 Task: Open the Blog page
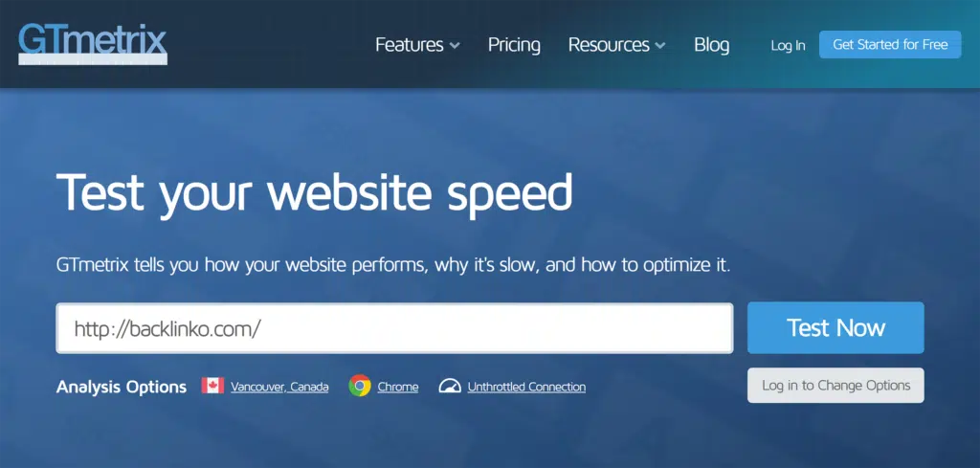(711, 45)
